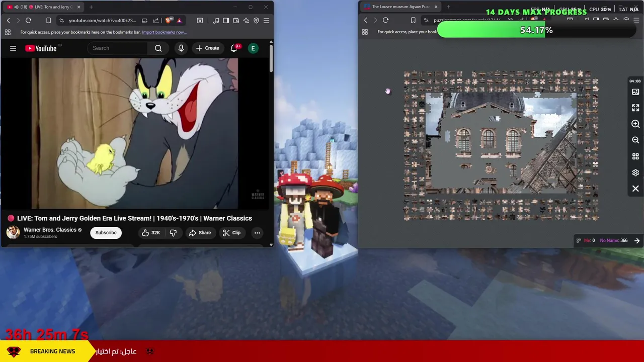Go to the YouTube home logo

[x=41, y=48]
